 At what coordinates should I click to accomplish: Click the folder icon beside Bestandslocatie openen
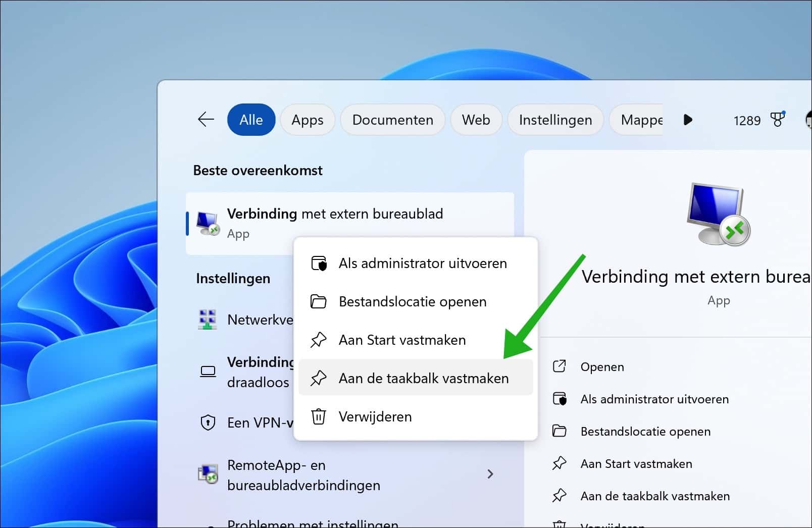[x=318, y=301]
